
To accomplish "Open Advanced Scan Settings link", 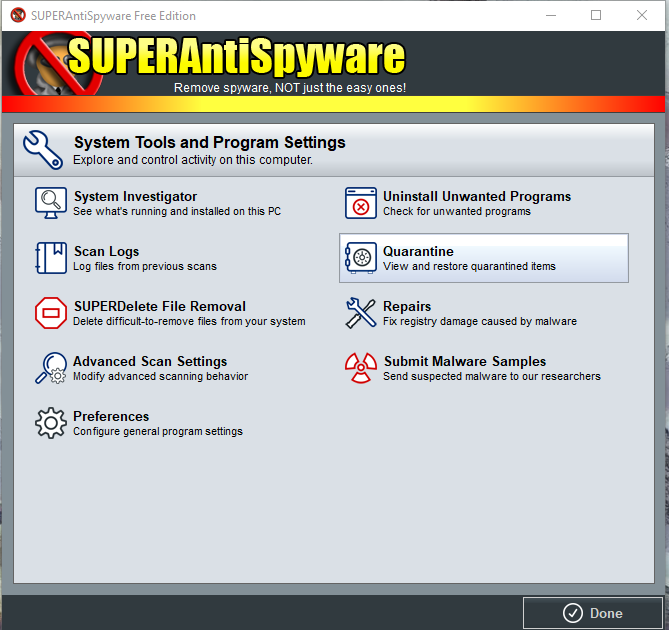I will (150, 361).
